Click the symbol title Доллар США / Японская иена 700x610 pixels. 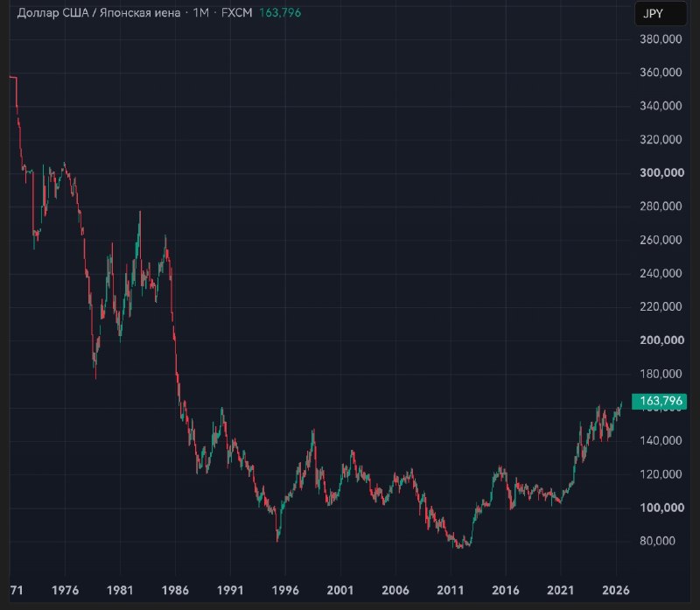pos(99,12)
